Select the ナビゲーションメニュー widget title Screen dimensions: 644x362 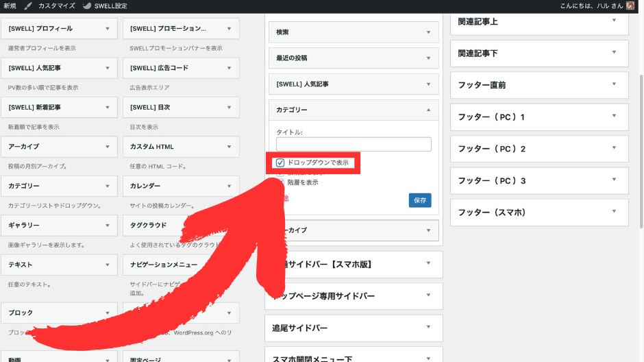tap(164, 265)
